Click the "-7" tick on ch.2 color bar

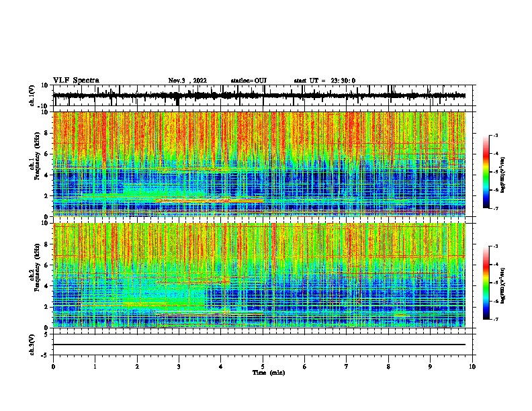tap(495, 319)
